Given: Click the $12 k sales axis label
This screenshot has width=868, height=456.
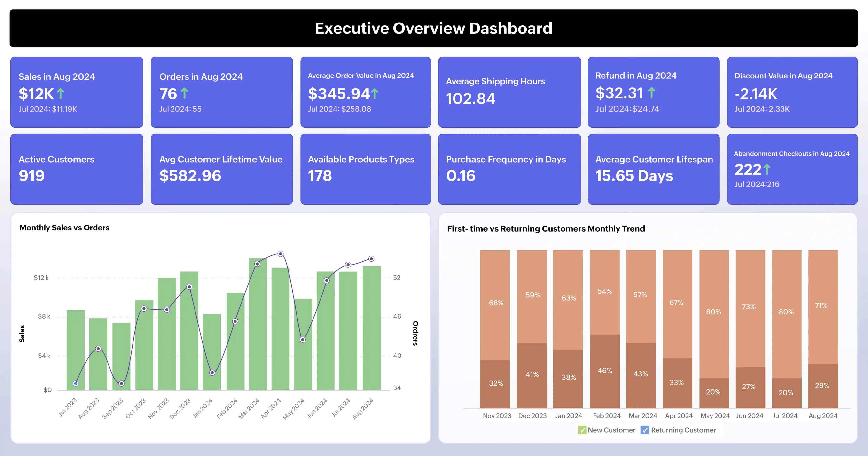Looking at the screenshot, I should 41,278.
